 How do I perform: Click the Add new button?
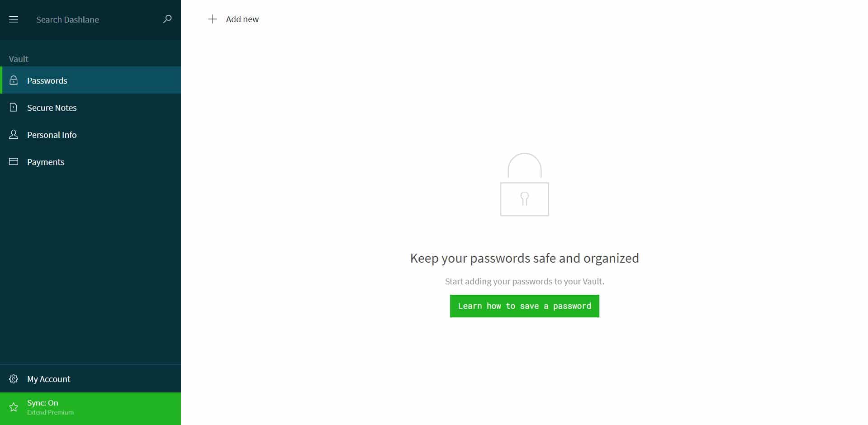pyautogui.click(x=233, y=19)
